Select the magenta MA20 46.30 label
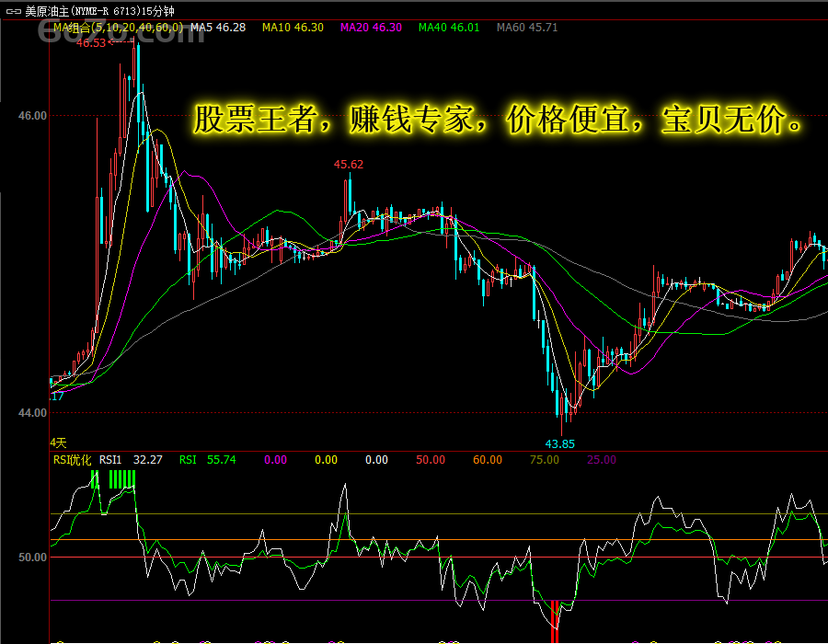 pos(371,28)
